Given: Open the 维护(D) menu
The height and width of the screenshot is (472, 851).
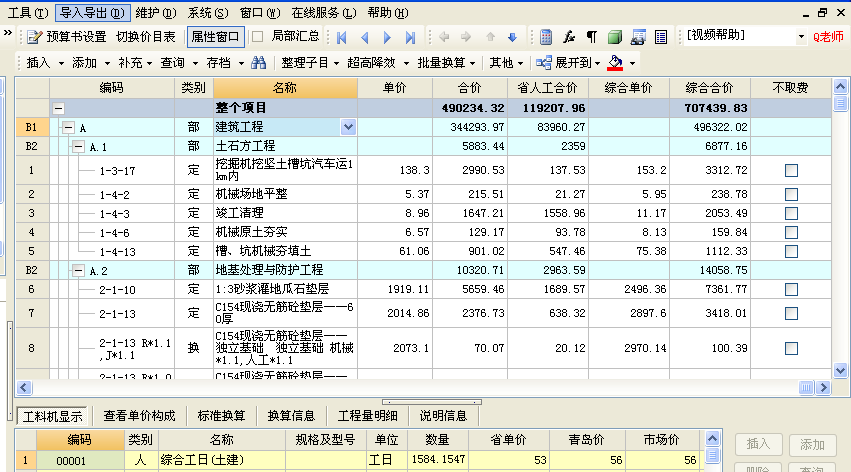Looking at the screenshot, I should pos(156,12).
